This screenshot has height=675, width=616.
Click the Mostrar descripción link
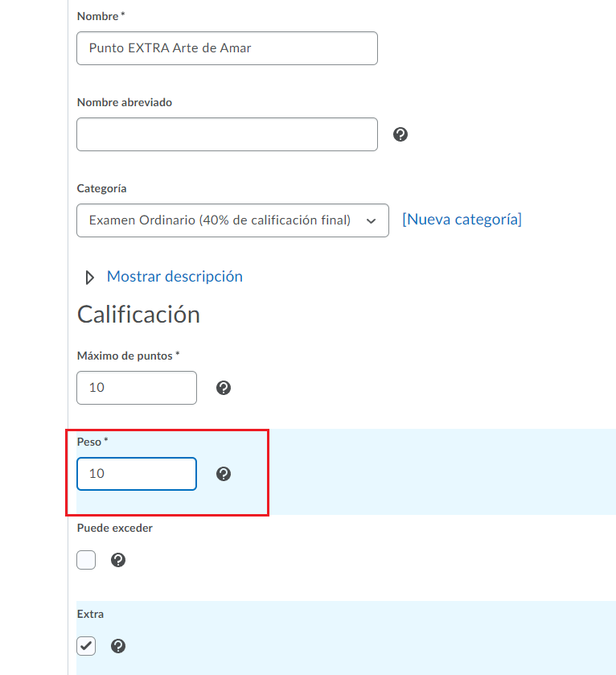coord(175,277)
